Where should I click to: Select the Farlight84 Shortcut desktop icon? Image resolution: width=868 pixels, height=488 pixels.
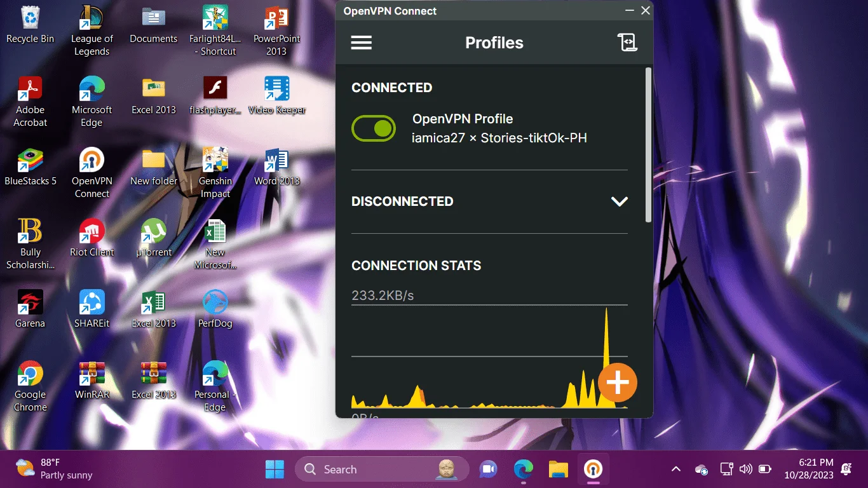(215, 30)
